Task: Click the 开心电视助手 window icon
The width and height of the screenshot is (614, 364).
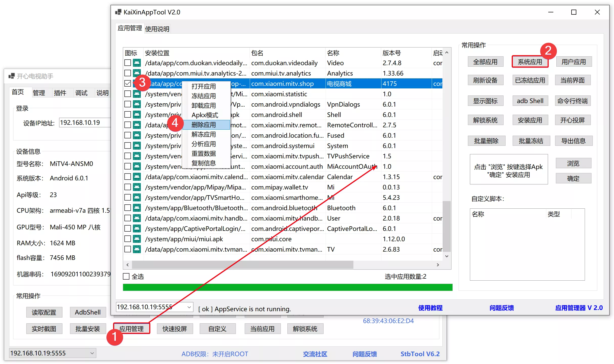Action: tap(11, 76)
